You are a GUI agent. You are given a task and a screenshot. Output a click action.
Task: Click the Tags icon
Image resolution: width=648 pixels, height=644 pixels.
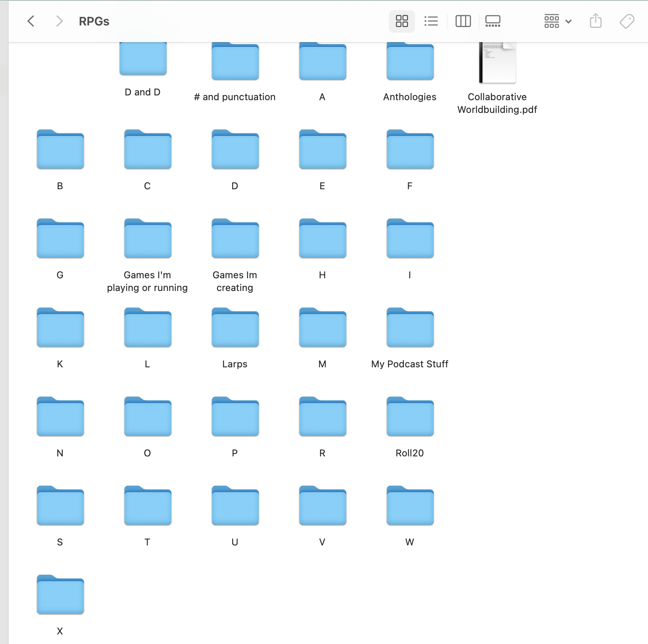[x=627, y=21]
